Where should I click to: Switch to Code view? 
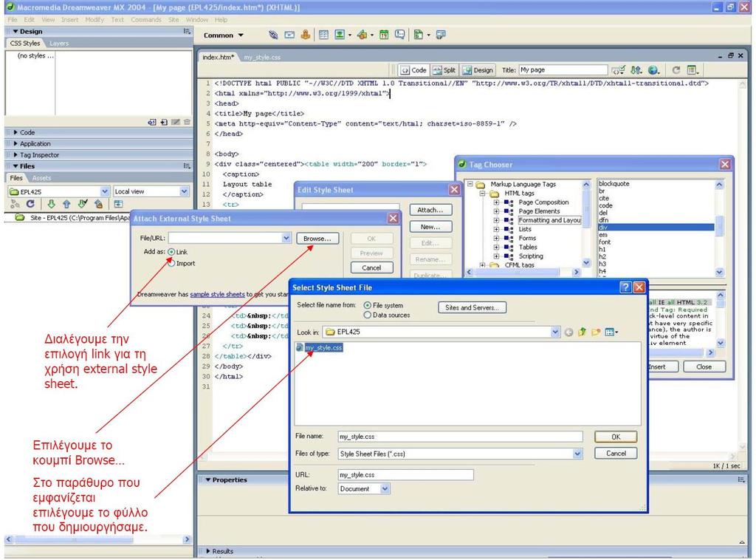click(413, 70)
